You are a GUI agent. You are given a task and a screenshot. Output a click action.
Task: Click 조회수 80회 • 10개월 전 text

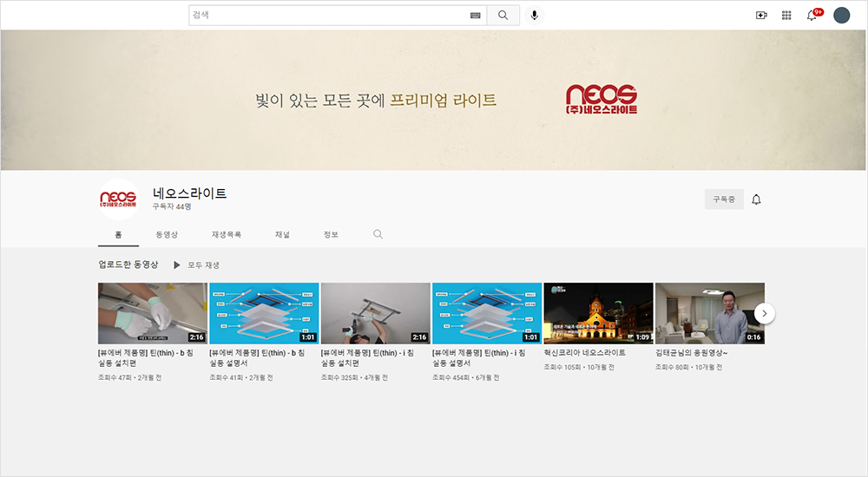(x=688, y=367)
